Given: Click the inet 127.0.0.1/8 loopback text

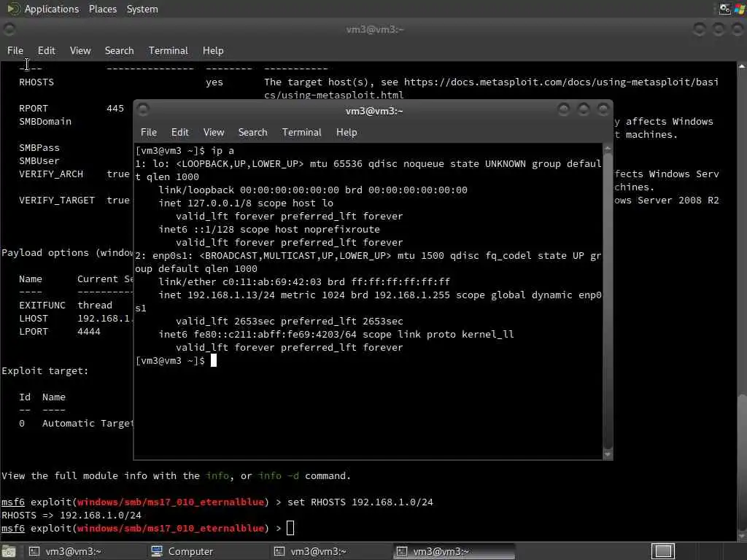Looking at the screenshot, I should [x=205, y=203].
